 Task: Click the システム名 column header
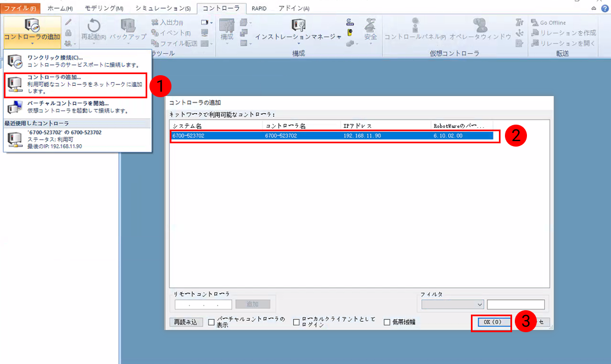pyautogui.click(x=216, y=126)
